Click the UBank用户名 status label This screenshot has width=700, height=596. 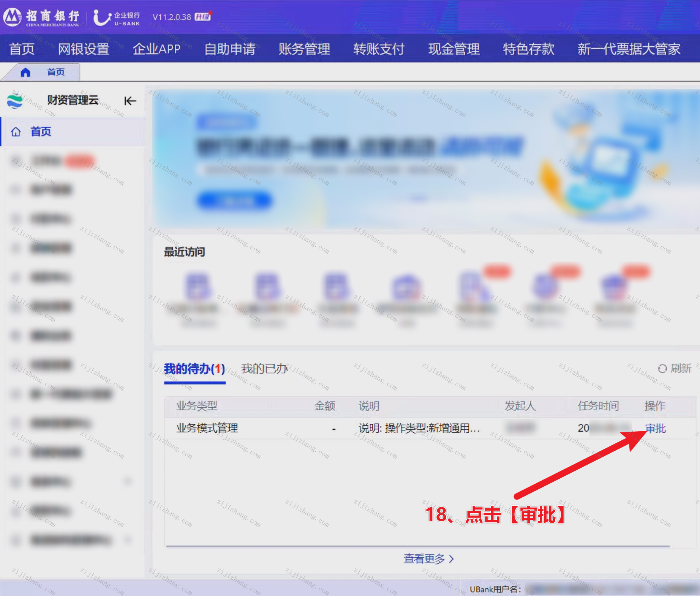495,589
